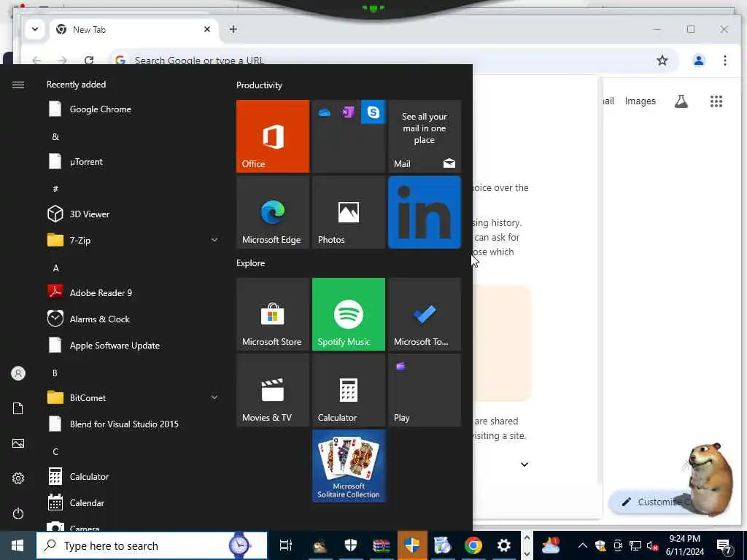Bookmark this tab with the star
The image size is (747, 560).
pos(662,61)
